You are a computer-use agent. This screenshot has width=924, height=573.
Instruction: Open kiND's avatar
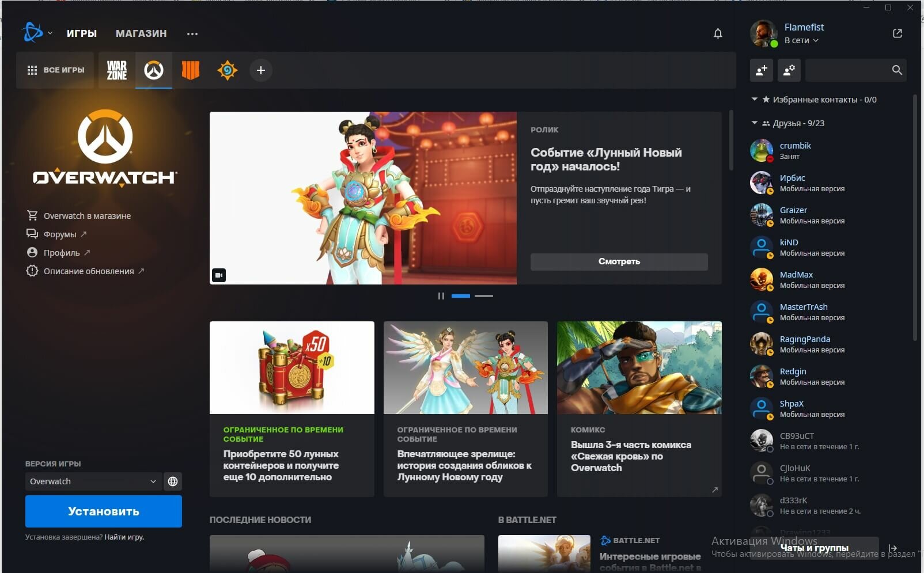click(x=762, y=247)
